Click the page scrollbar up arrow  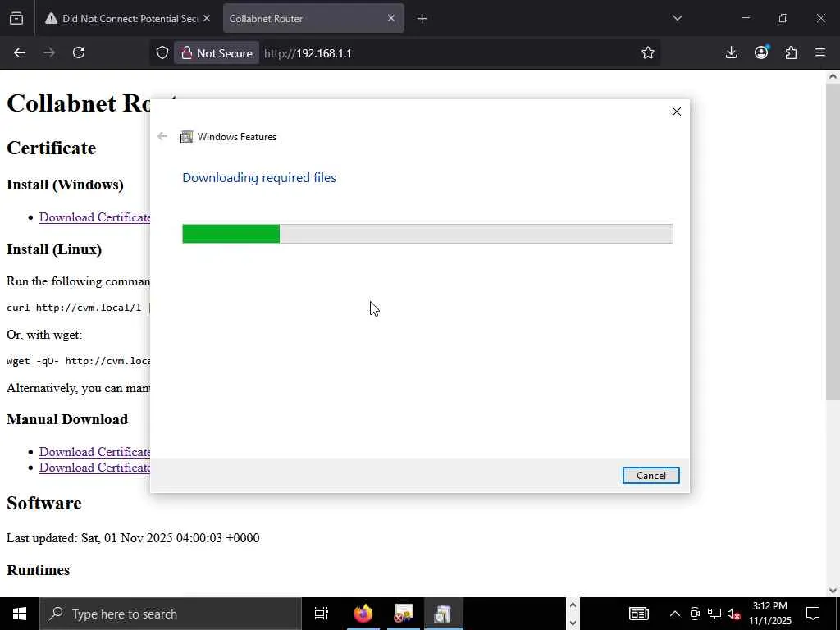click(833, 76)
